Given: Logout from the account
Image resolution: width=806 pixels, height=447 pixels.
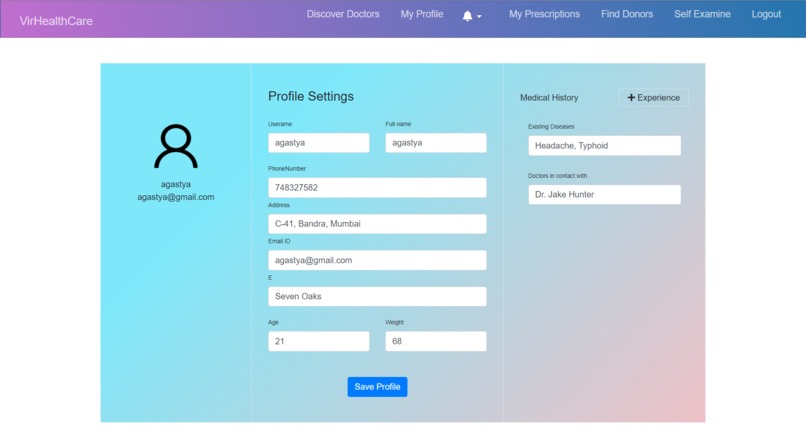Looking at the screenshot, I should tap(766, 14).
